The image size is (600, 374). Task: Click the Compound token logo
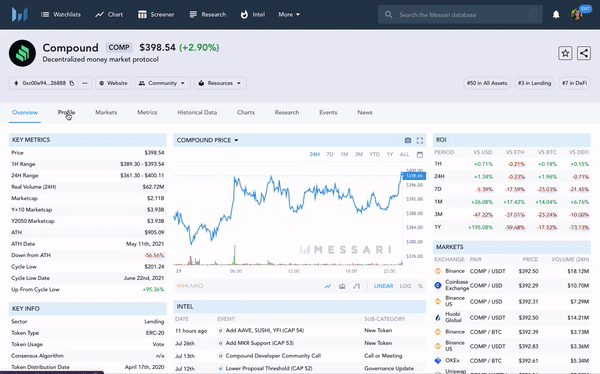pos(22,53)
